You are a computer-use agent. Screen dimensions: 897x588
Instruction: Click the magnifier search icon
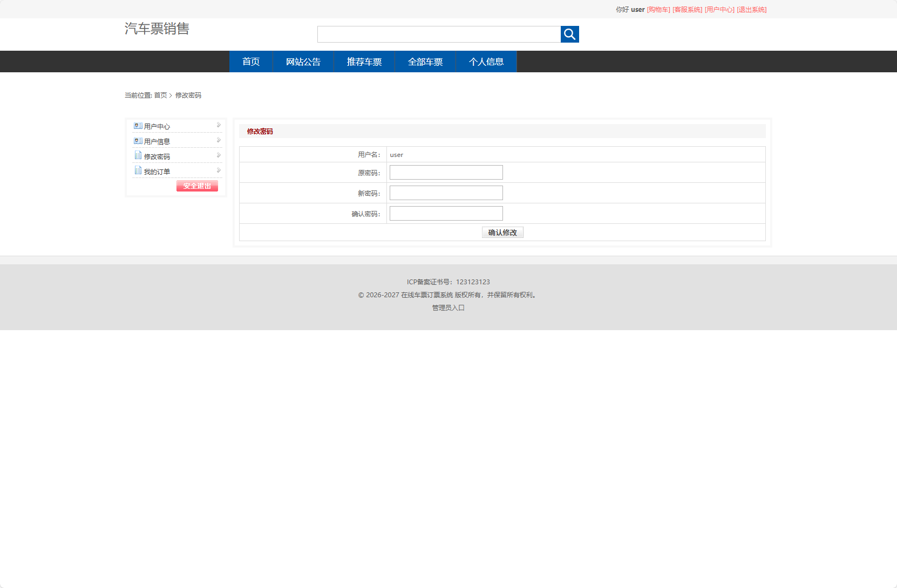[x=569, y=35]
